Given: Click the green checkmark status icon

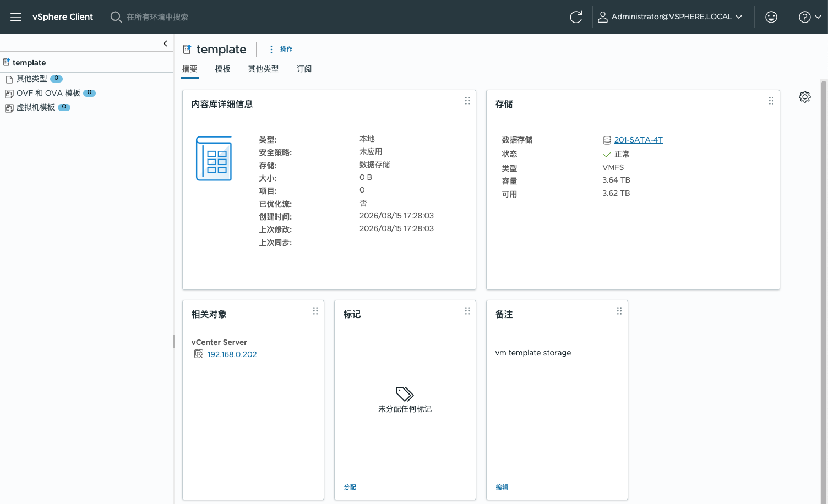Looking at the screenshot, I should (x=607, y=155).
